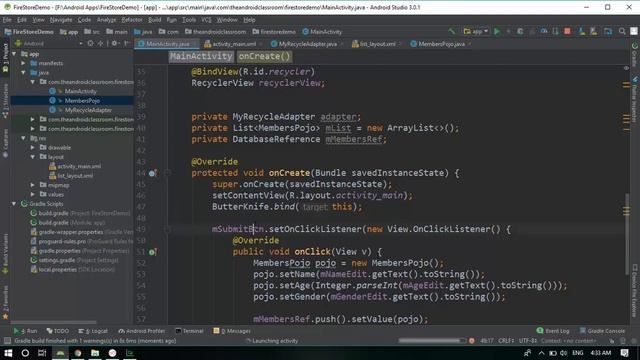Image resolution: width=640 pixels, height=360 pixels.
Task: Click the launching activity progress bar
Action: 432,341
